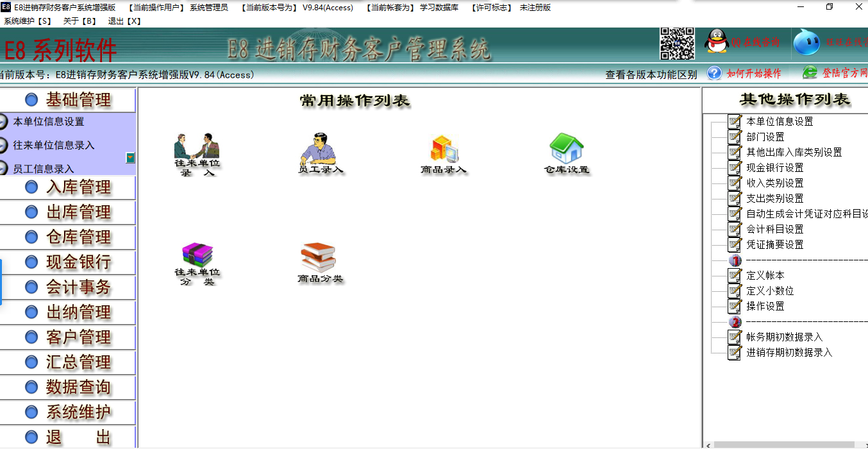Image resolution: width=868 pixels, height=449 pixels.
Task: Expand the 现金银行 section
Action: (x=67, y=262)
